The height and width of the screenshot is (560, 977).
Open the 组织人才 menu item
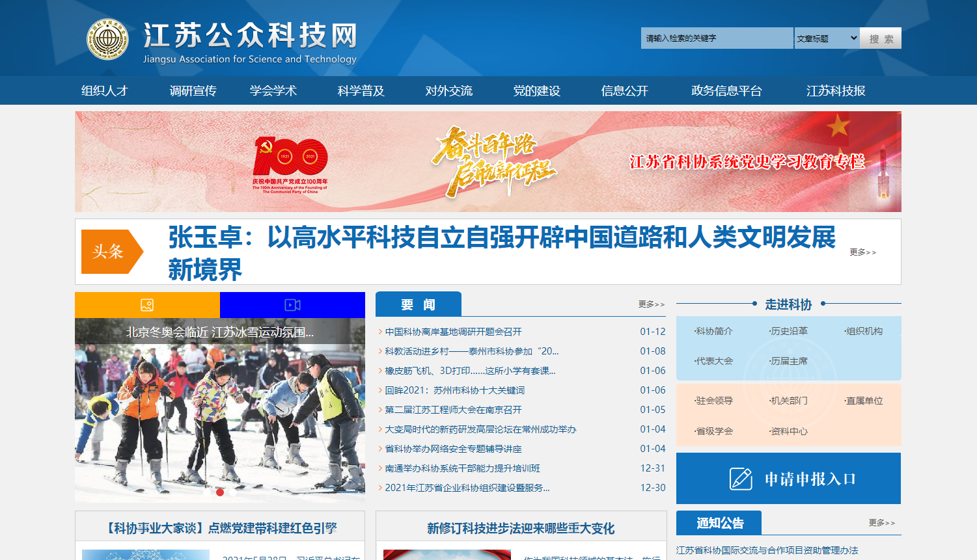click(104, 91)
